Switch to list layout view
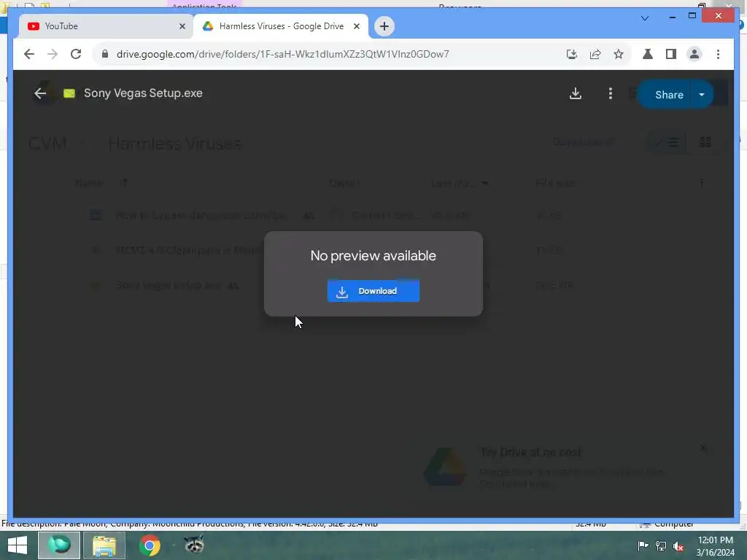Viewport: 747px width, 560px height. point(668,142)
